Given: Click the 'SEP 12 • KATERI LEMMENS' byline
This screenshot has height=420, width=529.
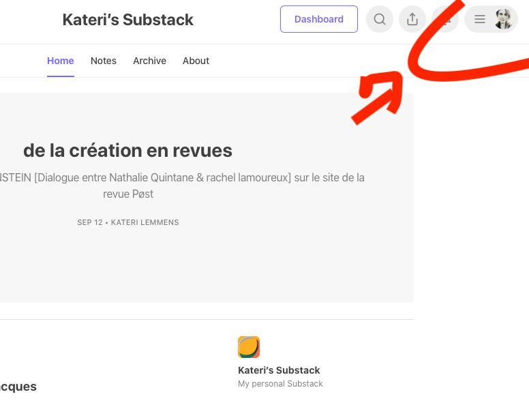Looking at the screenshot, I should click(x=128, y=222).
